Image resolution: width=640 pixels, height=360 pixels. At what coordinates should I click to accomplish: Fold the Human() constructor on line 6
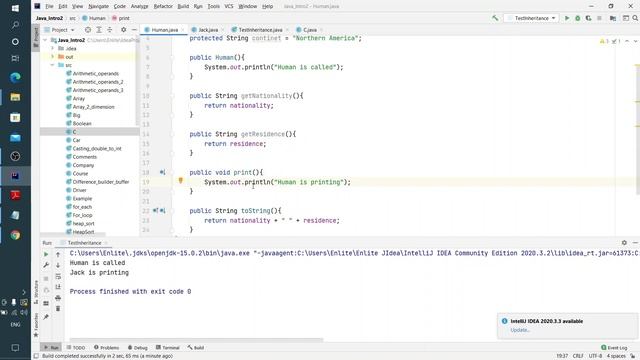click(172, 58)
